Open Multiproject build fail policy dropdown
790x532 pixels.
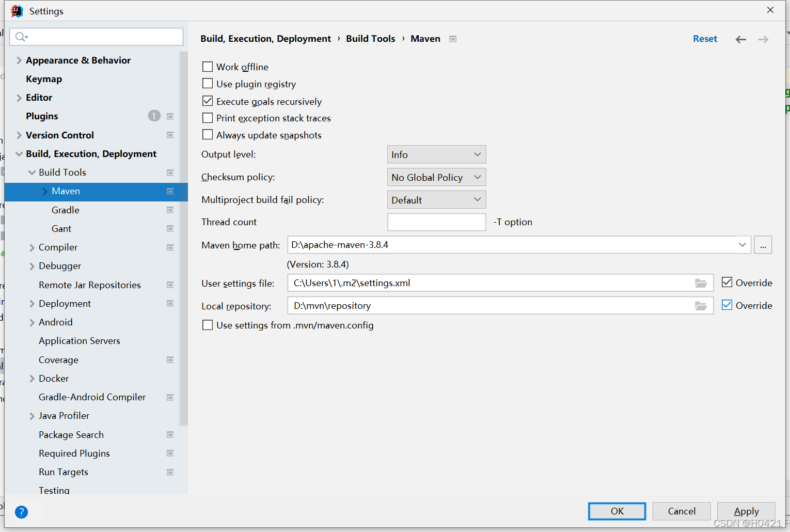[x=436, y=200]
